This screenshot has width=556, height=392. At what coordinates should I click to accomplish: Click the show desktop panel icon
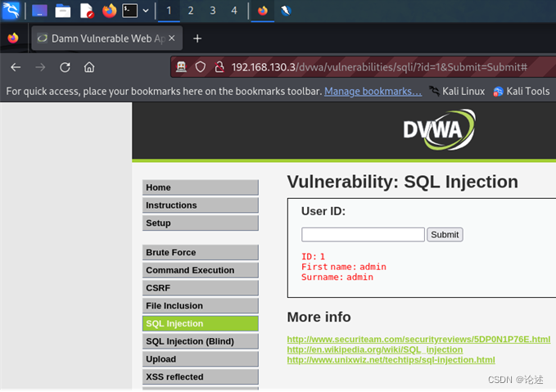click(x=39, y=11)
